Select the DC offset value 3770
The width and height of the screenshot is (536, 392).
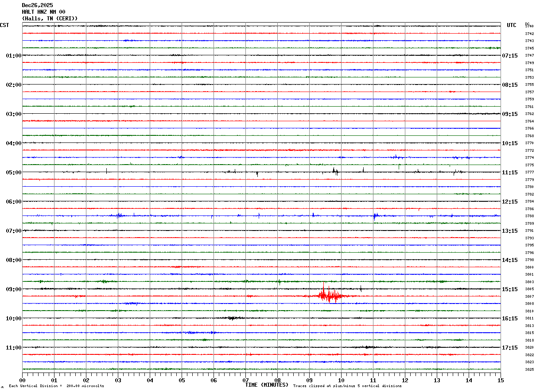529,143
